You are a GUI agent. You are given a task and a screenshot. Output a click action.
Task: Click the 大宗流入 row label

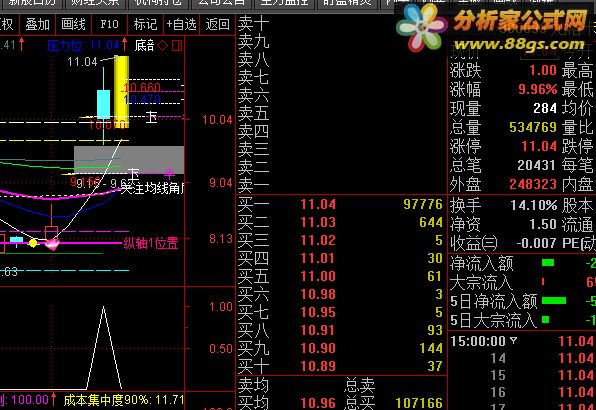coord(481,282)
